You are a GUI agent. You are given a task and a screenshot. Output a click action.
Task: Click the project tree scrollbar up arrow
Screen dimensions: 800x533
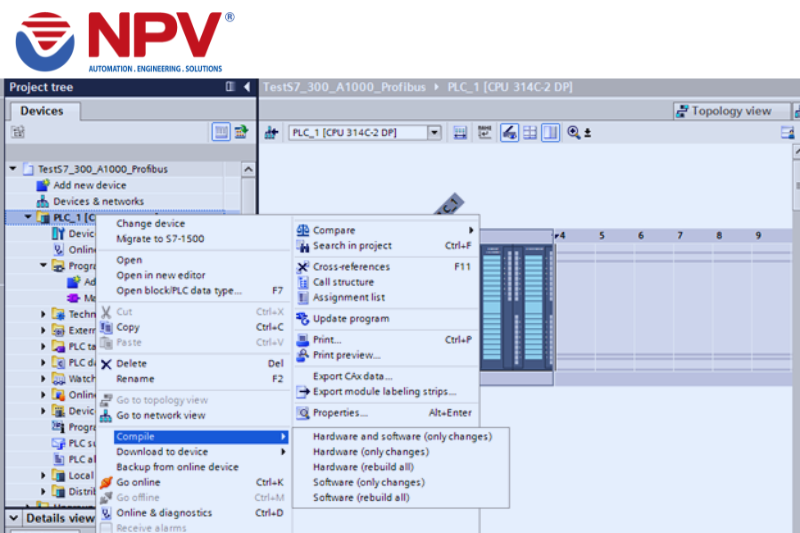[x=247, y=169]
